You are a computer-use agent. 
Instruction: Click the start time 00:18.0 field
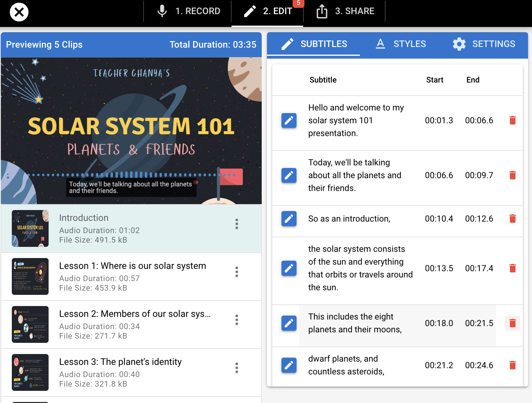pos(439,323)
